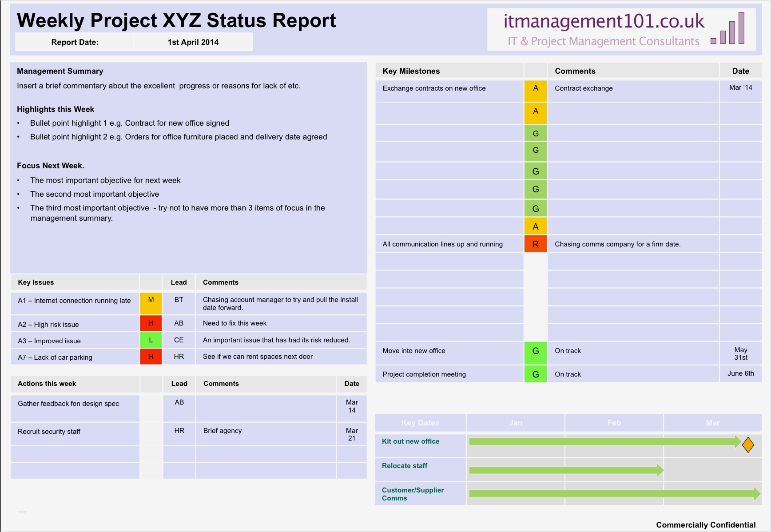
Task: Click the green G status in the fourth milestone row
Action: (x=536, y=151)
